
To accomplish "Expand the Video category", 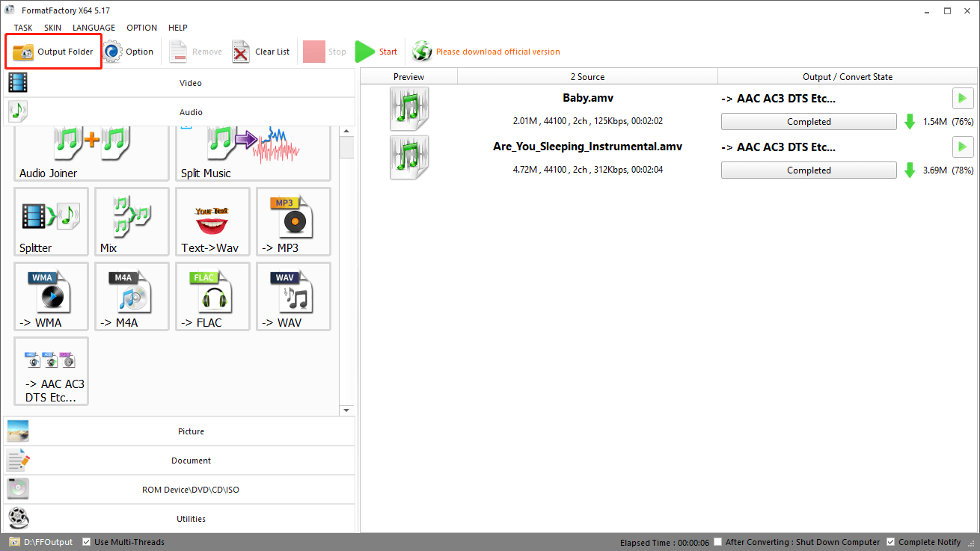I will [180, 83].
